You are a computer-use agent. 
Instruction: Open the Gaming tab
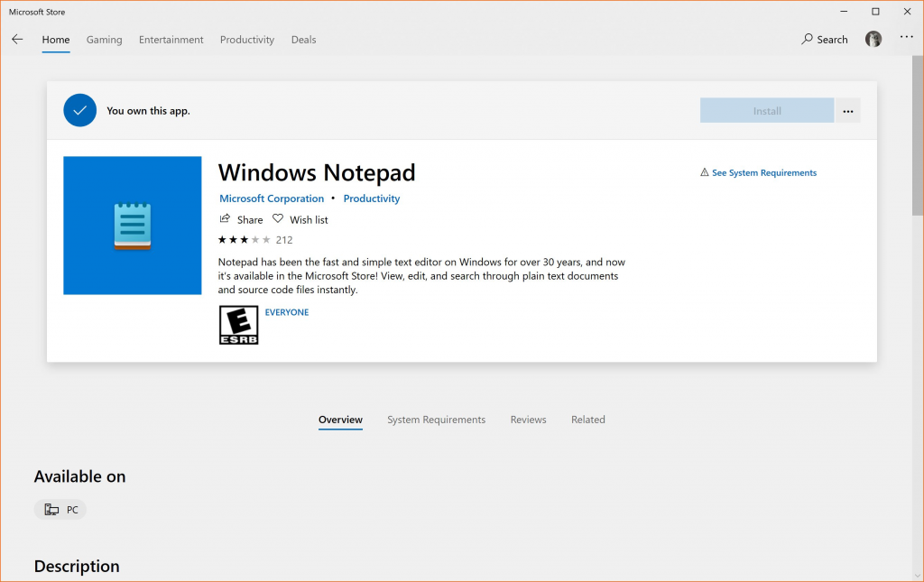click(105, 40)
